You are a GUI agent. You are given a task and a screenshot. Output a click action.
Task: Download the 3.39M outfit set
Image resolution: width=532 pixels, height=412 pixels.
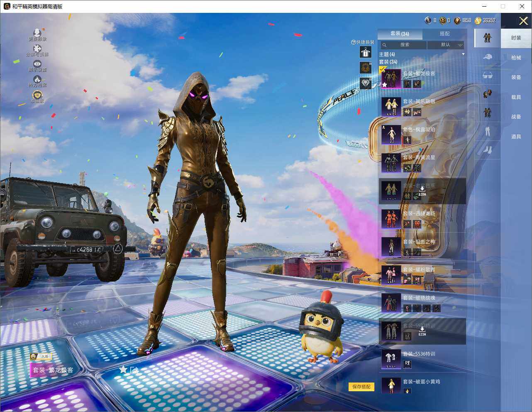(x=422, y=191)
